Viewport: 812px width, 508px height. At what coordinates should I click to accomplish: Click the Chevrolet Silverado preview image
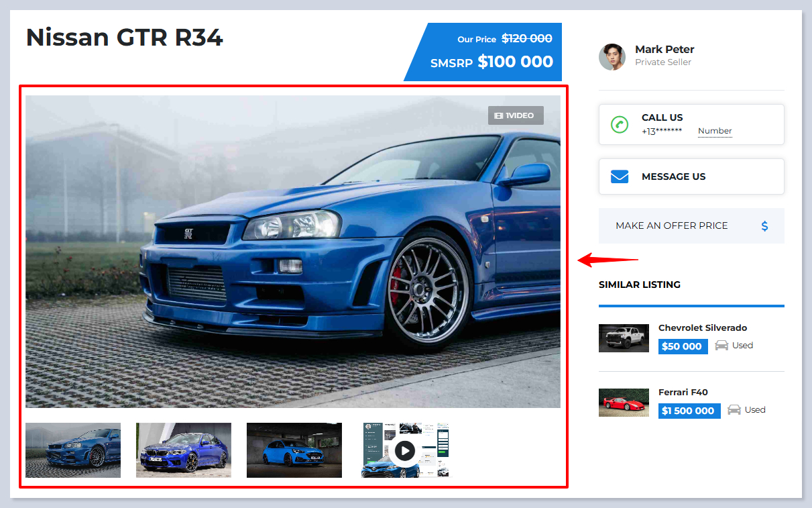click(x=624, y=338)
